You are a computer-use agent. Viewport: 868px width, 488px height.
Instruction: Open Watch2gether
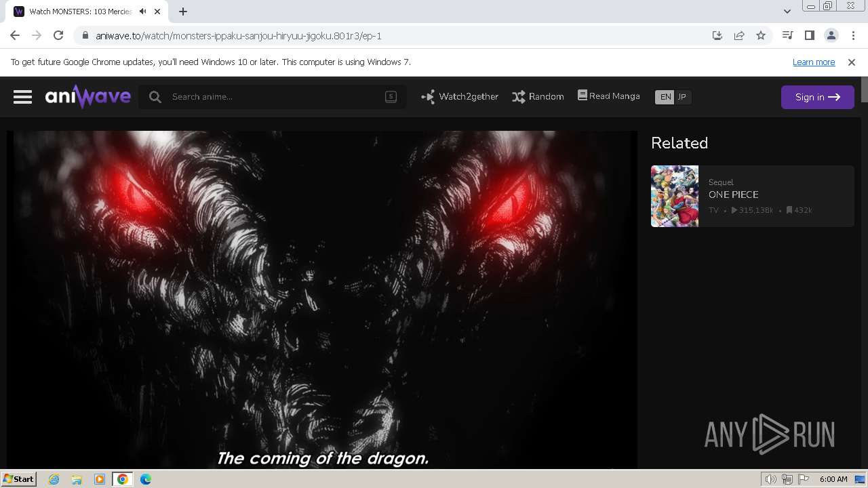(460, 97)
